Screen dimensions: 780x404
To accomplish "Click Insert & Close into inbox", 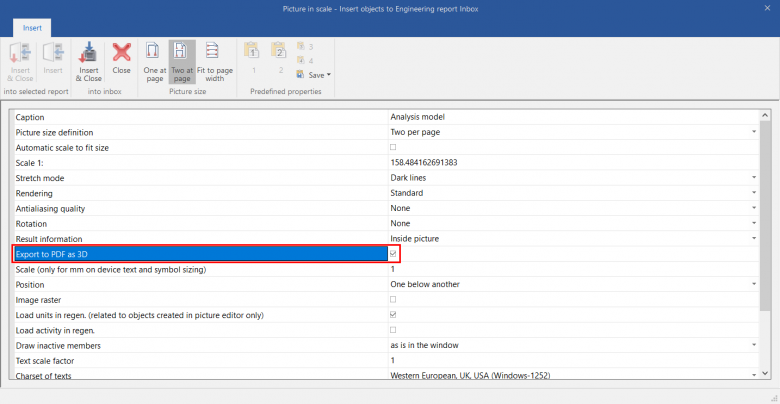I will coord(89,62).
